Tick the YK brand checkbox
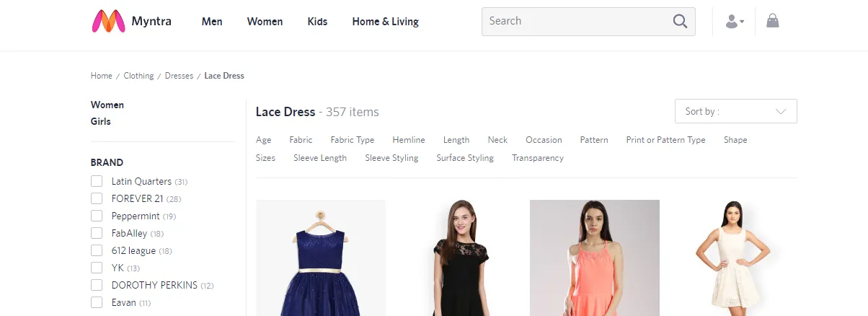This screenshot has width=868, height=316. coord(97,268)
